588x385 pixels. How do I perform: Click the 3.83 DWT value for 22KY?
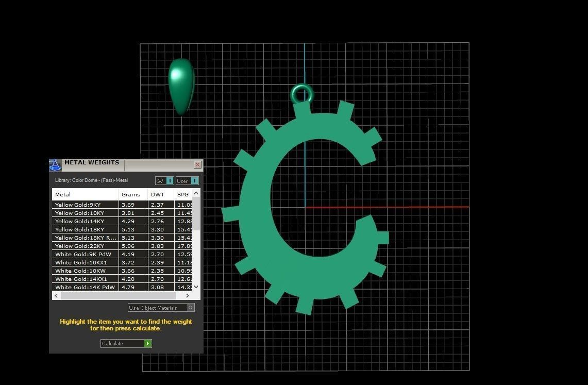(157, 246)
